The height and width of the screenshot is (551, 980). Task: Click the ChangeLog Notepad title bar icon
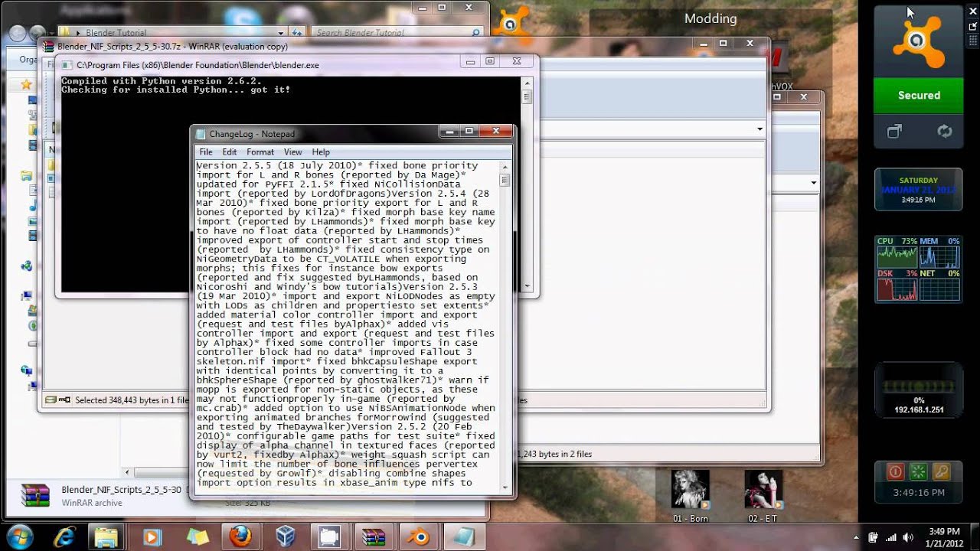point(201,134)
